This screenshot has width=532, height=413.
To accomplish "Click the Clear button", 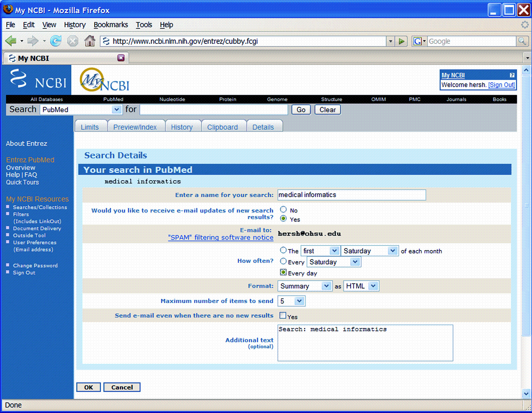I will point(328,110).
